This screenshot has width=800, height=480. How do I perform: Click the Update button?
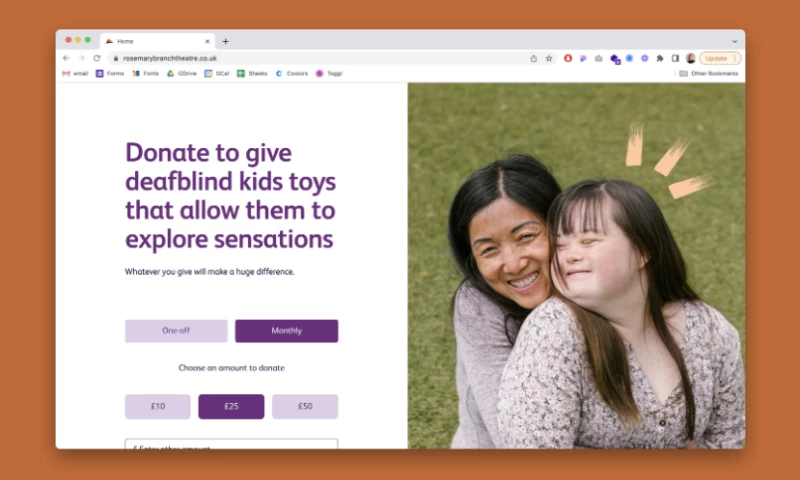[x=720, y=59]
